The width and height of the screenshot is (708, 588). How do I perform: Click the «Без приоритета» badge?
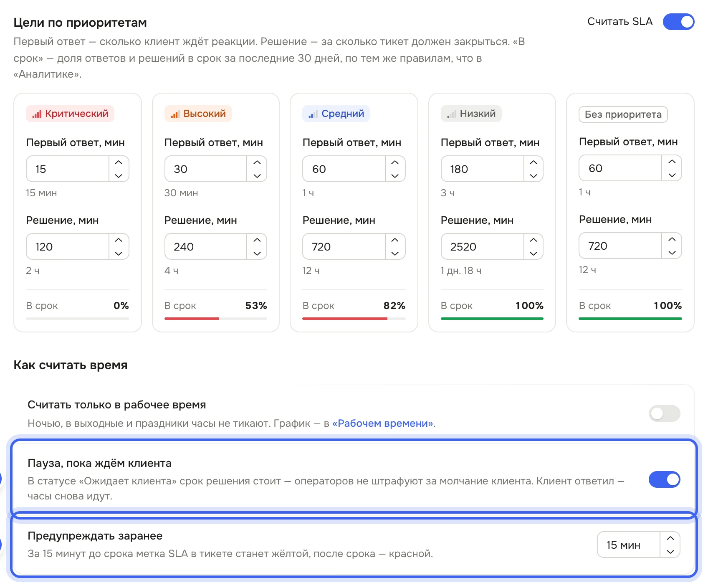pyautogui.click(x=623, y=114)
